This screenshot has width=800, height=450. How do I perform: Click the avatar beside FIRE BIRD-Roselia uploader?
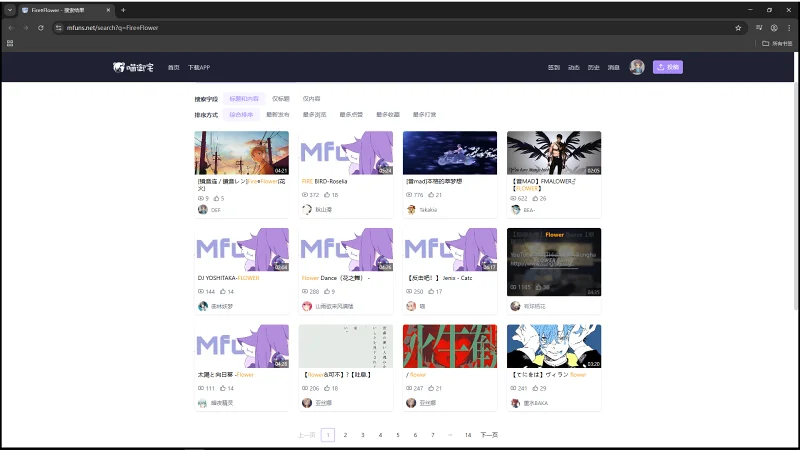(x=307, y=209)
